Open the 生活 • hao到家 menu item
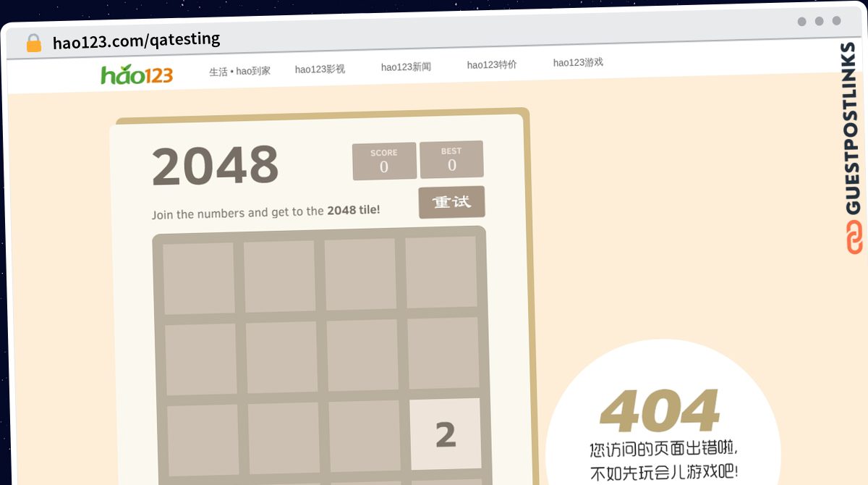868x485 pixels. tap(239, 71)
